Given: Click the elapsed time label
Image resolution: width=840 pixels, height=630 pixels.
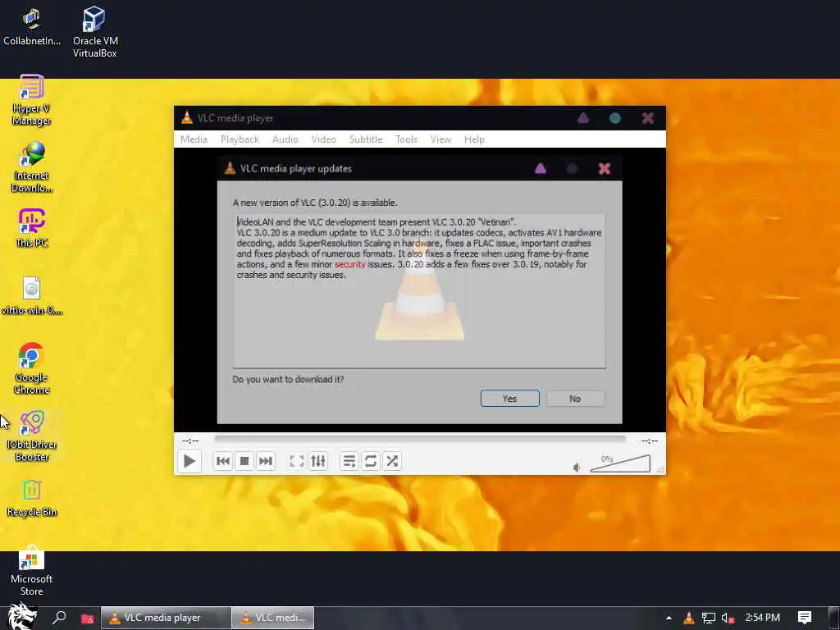Looking at the screenshot, I should [190, 441].
